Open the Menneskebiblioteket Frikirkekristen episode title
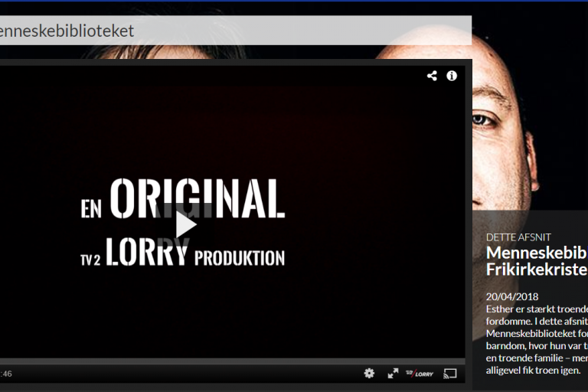The height and width of the screenshot is (392, 588). (x=536, y=261)
